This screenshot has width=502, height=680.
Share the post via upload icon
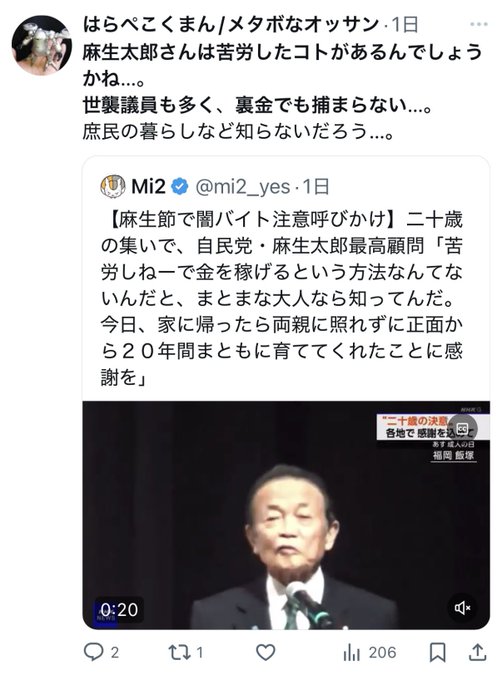tap(477, 652)
